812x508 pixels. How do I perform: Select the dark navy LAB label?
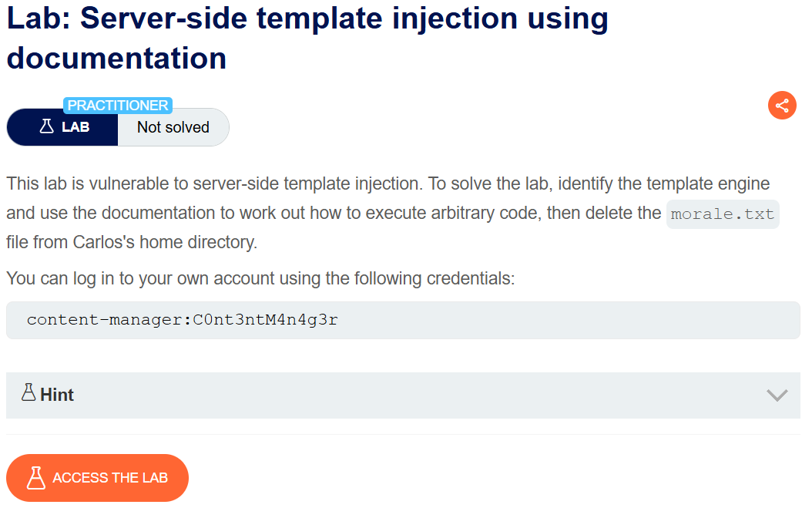pyautogui.click(x=62, y=126)
